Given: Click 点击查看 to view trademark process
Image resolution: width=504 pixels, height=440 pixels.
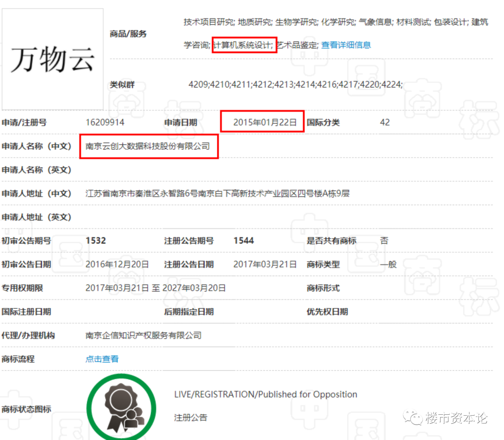Looking at the screenshot, I should coord(102,359).
